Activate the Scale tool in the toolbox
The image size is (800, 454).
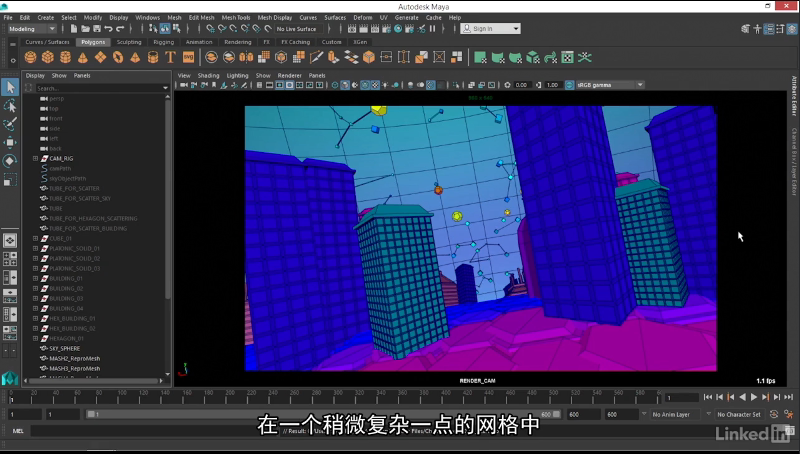[x=10, y=179]
